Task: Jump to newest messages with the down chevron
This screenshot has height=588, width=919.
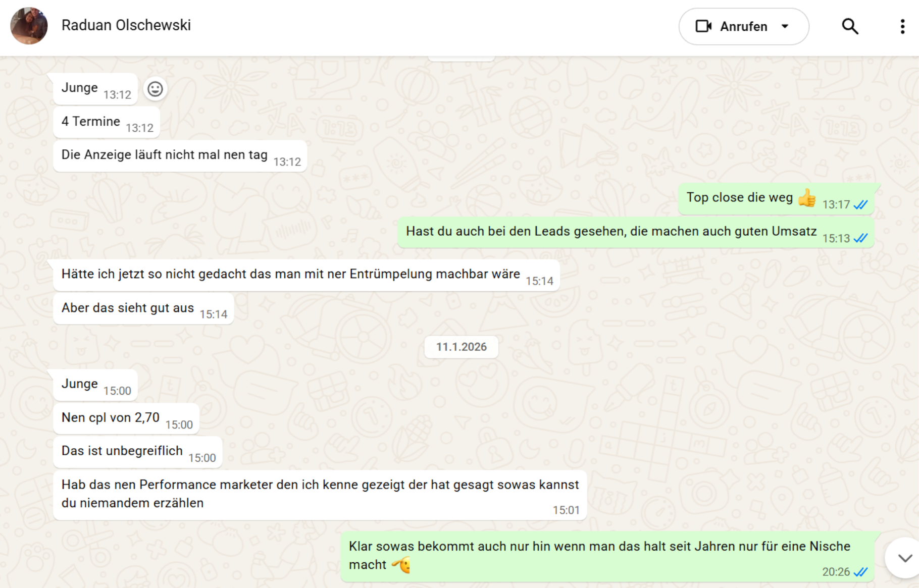Action: tap(904, 558)
